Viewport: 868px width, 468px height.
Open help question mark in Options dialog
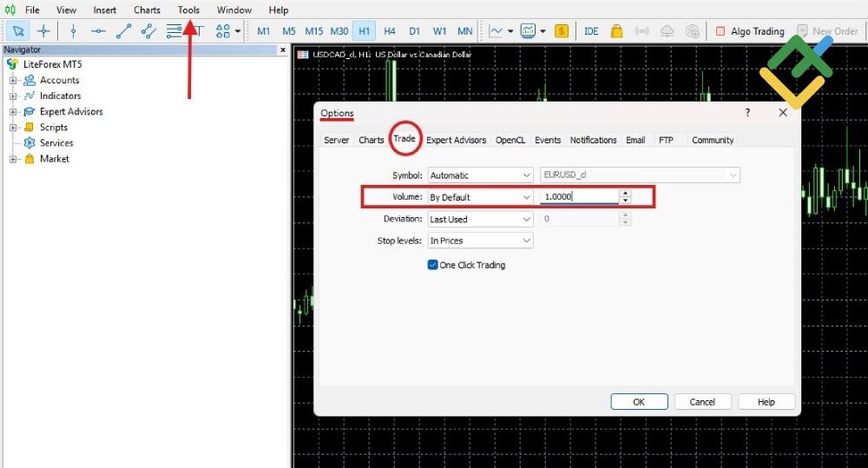click(x=747, y=113)
